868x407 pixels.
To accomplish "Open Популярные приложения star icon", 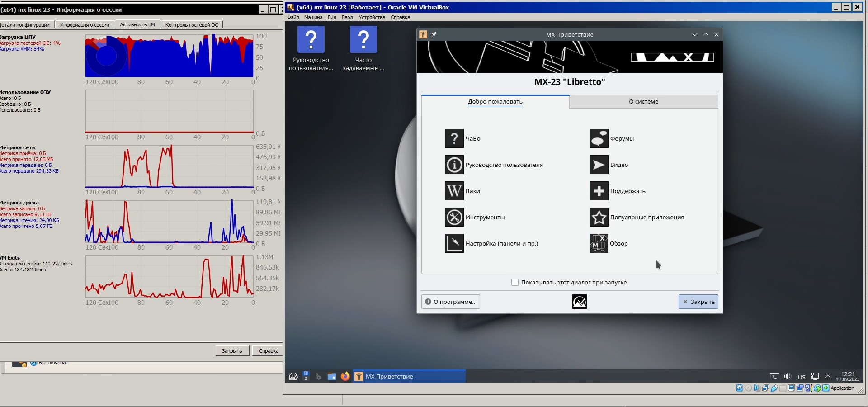I will pyautogui.click(x=599, y=217).
